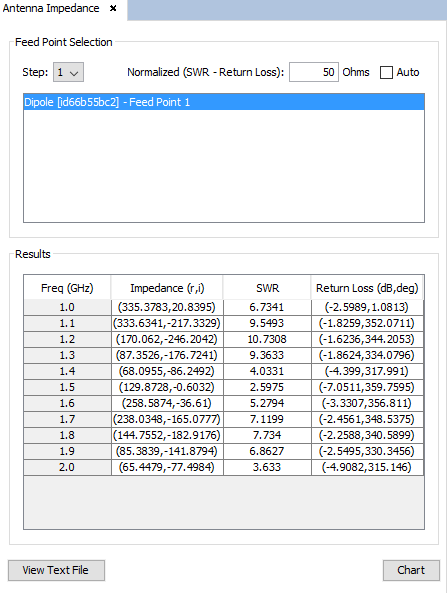Open the Step dropdown

point(68,72)
